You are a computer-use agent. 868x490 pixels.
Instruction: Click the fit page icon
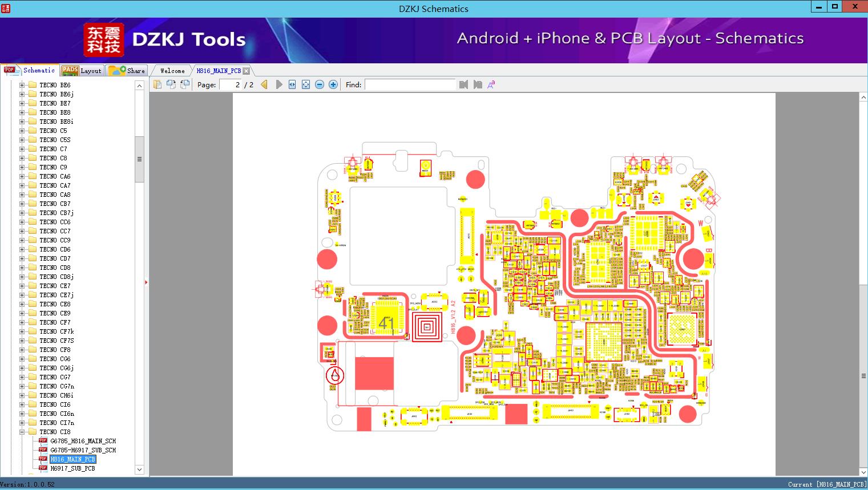click(x=306, y=84)
